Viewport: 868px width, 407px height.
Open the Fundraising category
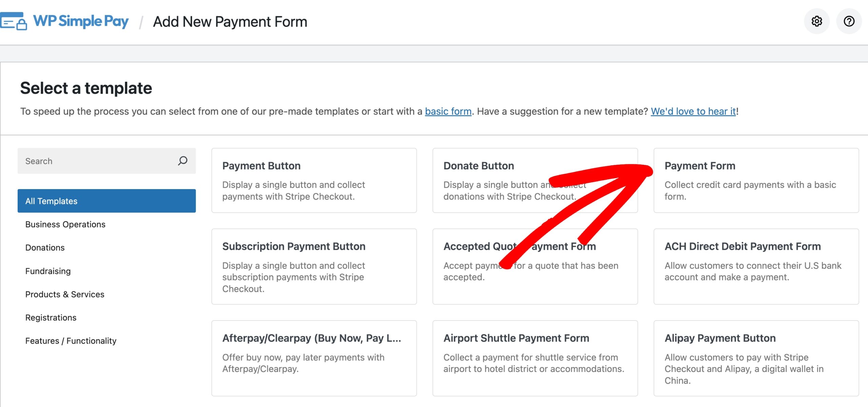[48, 271]
